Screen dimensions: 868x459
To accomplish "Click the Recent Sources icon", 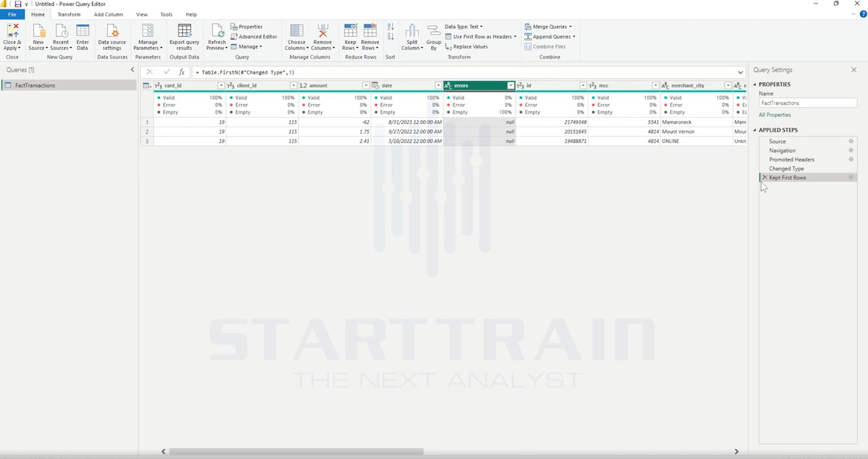I will (x=61, y=30).
